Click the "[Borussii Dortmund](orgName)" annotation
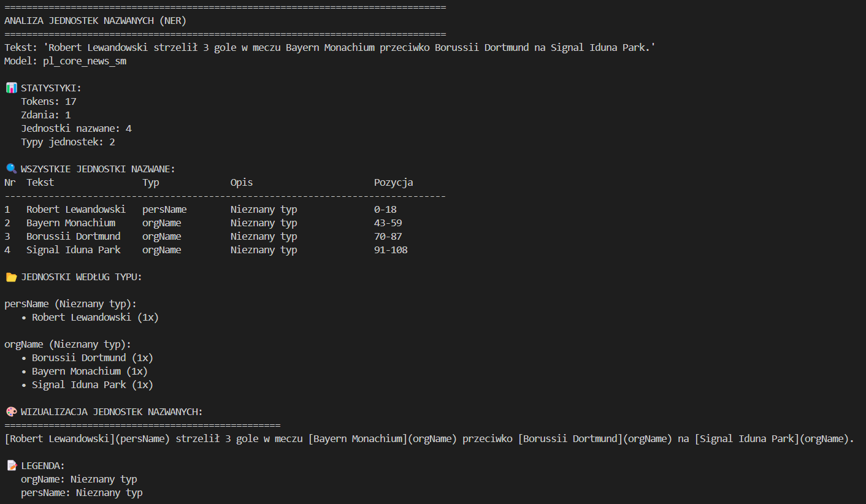This screenshot has width=866, height=504. (x=596, y=439)
